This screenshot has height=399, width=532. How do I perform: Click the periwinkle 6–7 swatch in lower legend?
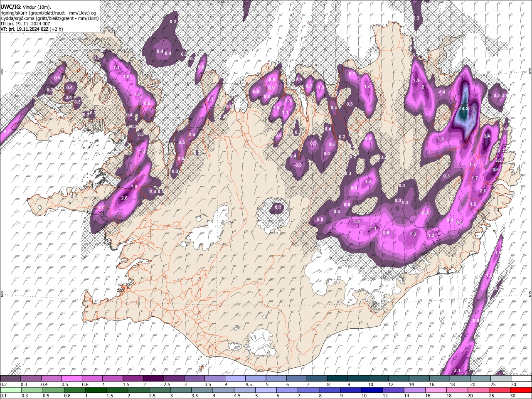point(287,390)
